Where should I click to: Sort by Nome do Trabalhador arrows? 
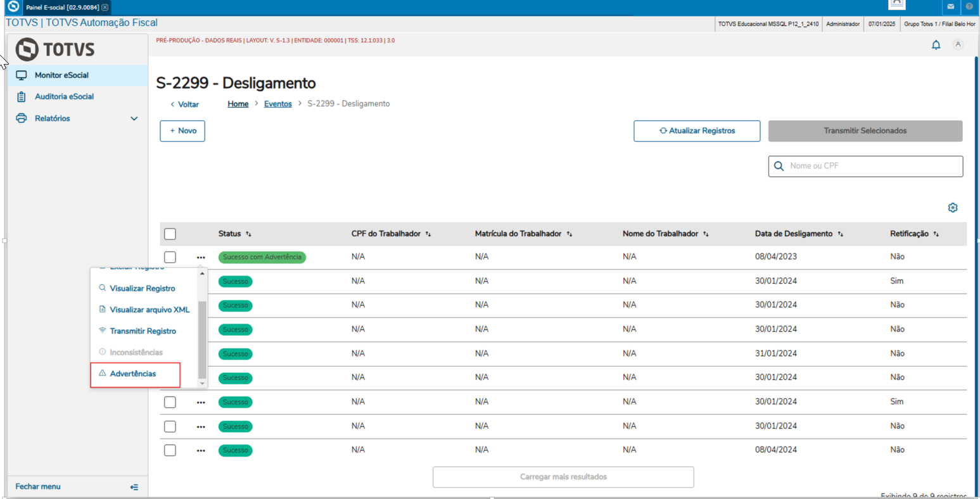[706, 234]
